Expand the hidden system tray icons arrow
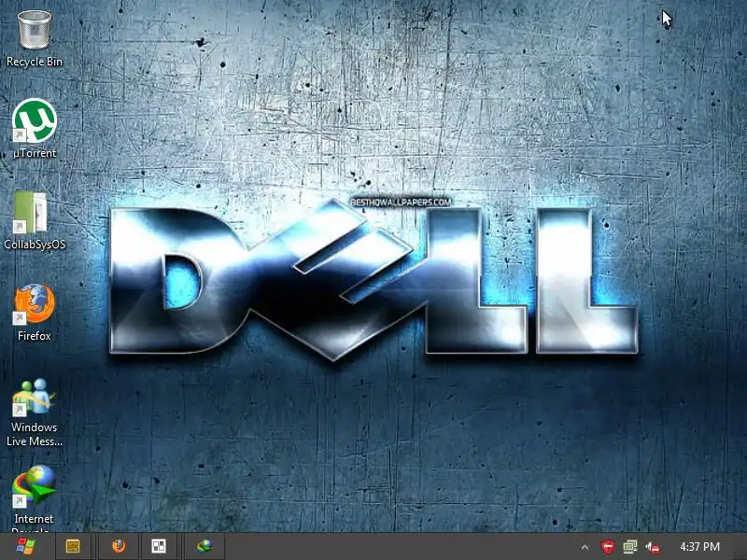 pos(585,547)
